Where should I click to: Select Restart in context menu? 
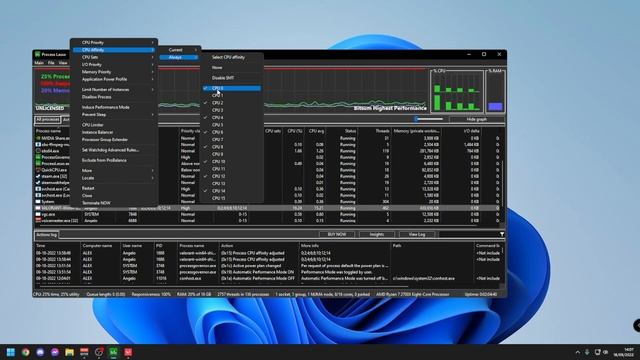click(x=114, y=188)
